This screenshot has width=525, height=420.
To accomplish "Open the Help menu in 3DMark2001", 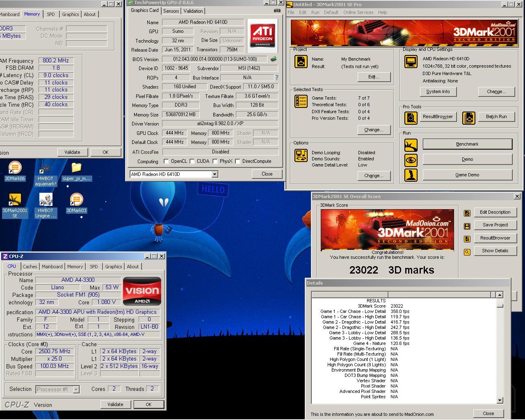I will (382, 12).
